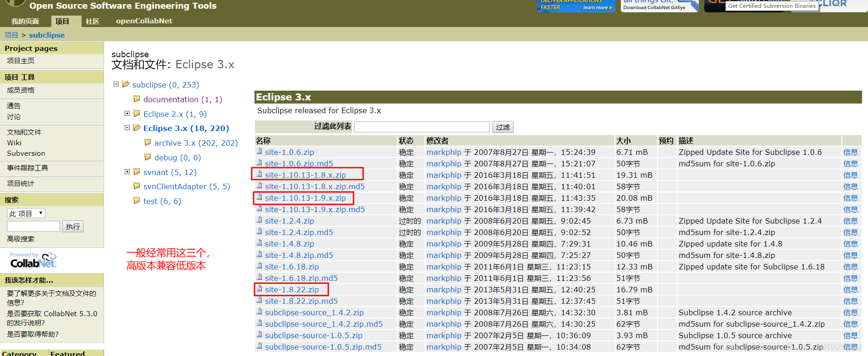This screenshot has height=356, width=868.
Task: Click file icon for site-1.10.13-1.8.x.zip.md5
Action: (x=260, y=186)
